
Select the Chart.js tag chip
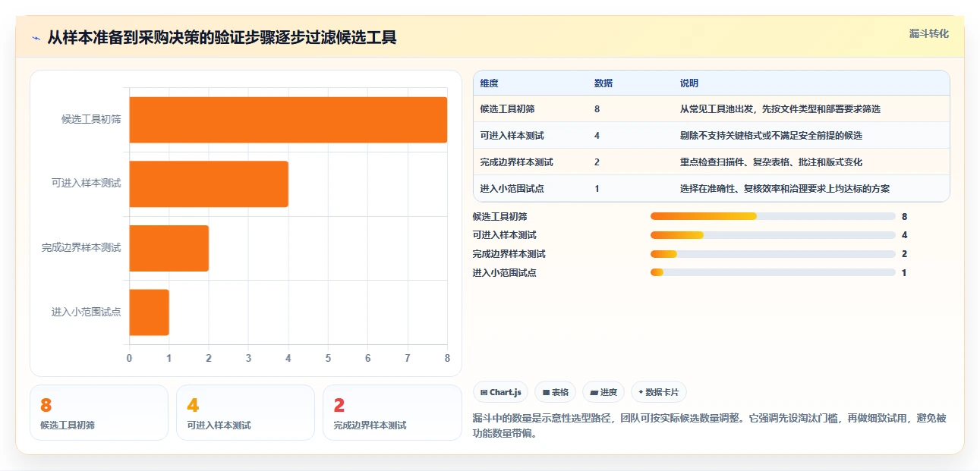(501, 392)
